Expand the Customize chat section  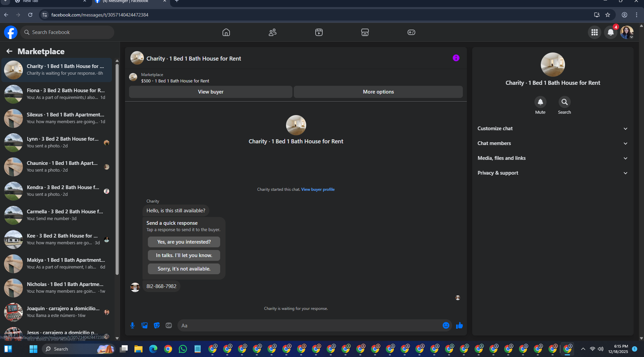click(x=553, y=129)
